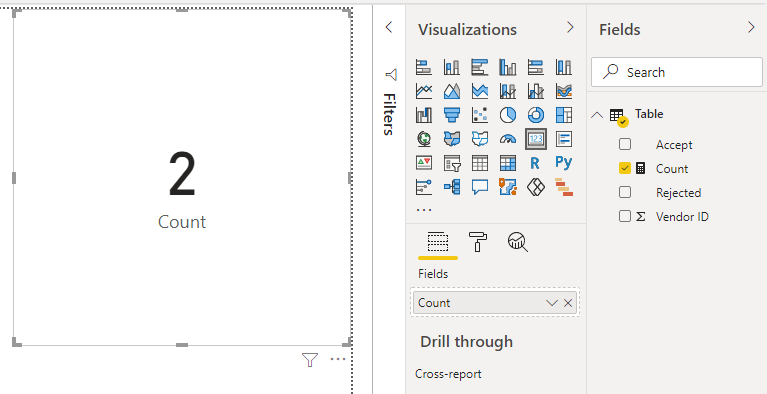This screenshot has width=767, height=394.
Task: Expand the Filters pane chevron
Action: point(389,27)
